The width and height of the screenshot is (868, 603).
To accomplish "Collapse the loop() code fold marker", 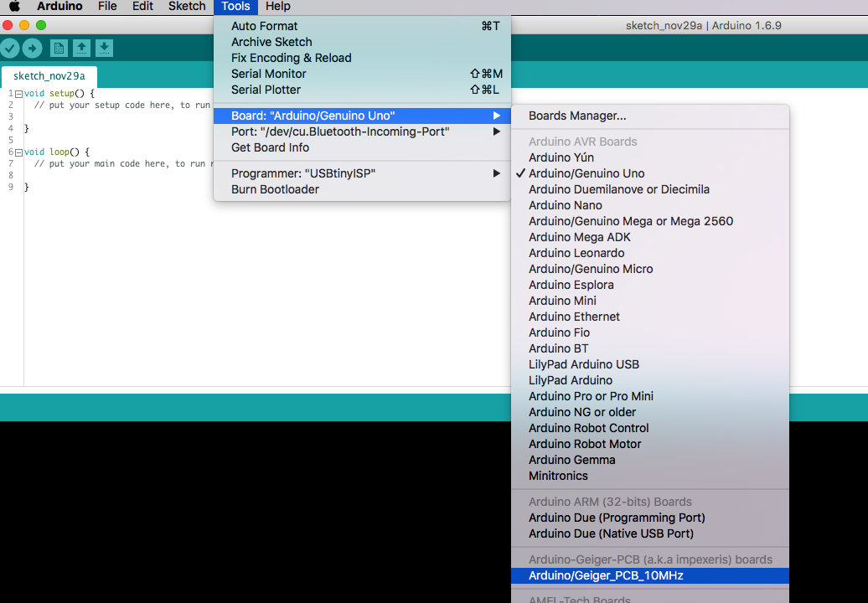I will point(18,152).
